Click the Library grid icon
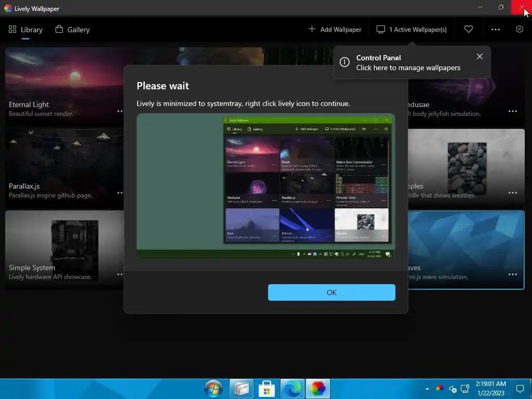The image size is (532, 399). [x=12, y=29]
